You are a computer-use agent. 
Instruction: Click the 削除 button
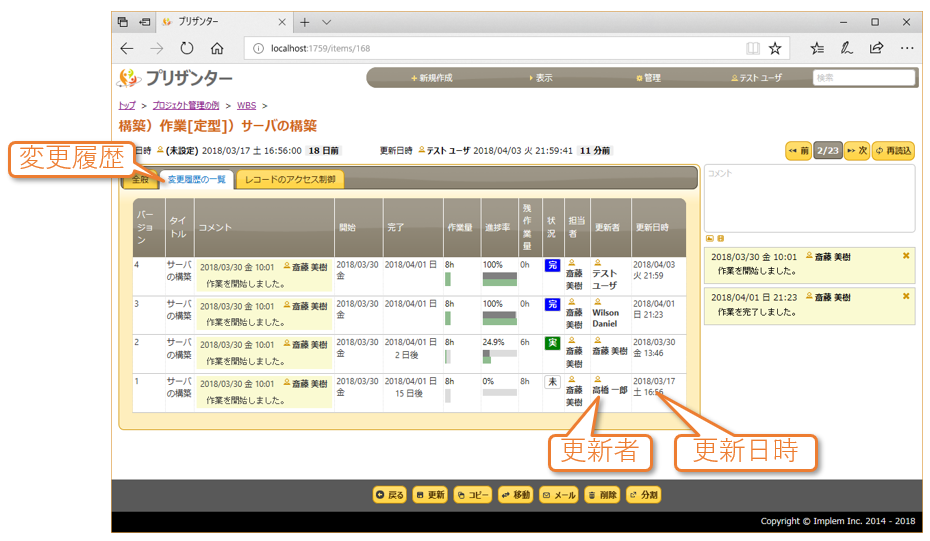(x=602, y=495)
